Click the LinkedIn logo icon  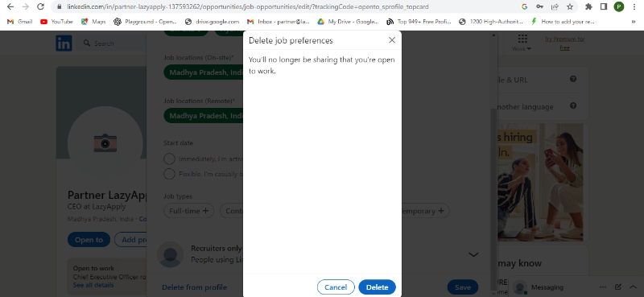tap(64, 43)
